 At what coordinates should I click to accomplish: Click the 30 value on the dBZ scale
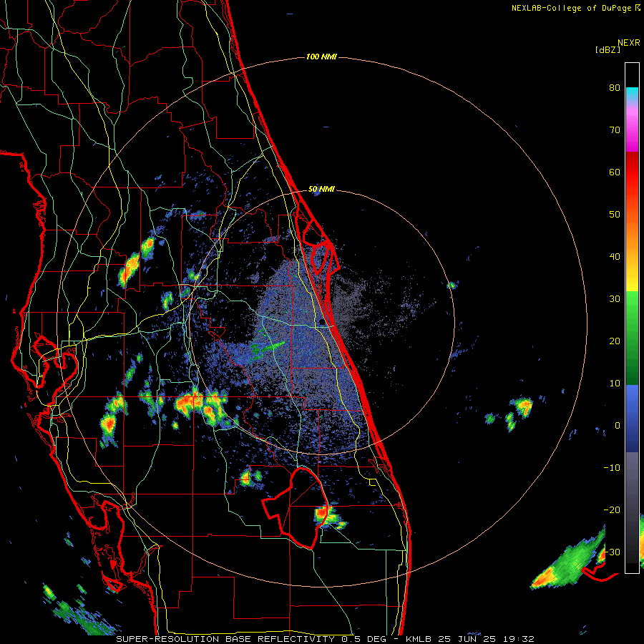coord(615,299)
